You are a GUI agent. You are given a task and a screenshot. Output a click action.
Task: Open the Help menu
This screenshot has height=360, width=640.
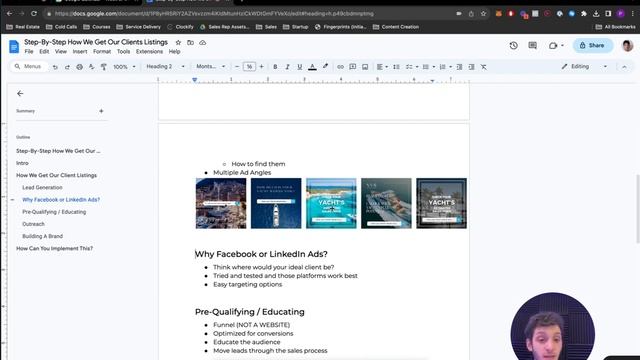[x=174, y=52]
